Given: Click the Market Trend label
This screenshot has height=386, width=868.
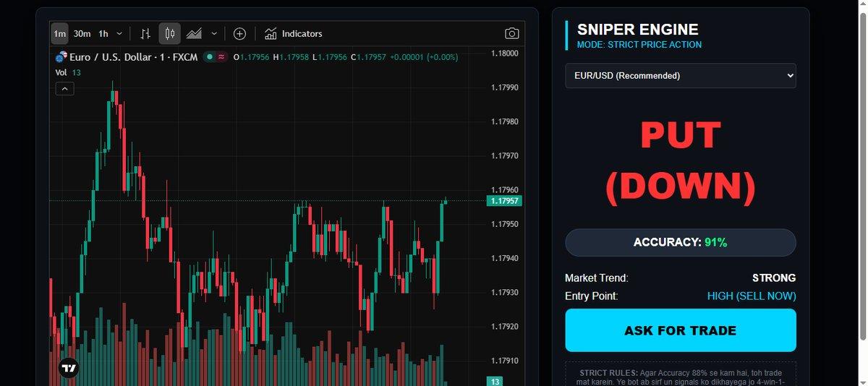Looking at the screenshot, I should pos(597,278).
